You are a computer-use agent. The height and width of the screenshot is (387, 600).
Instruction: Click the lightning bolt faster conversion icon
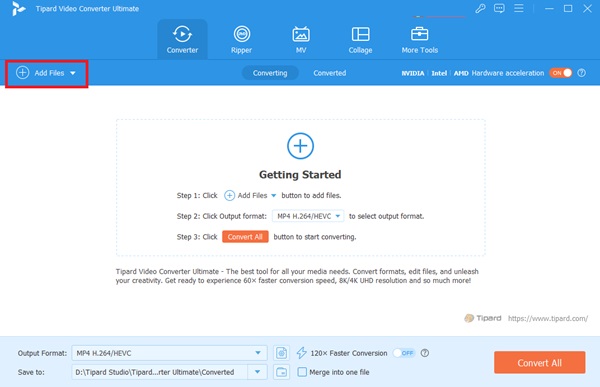pos(302,353)
